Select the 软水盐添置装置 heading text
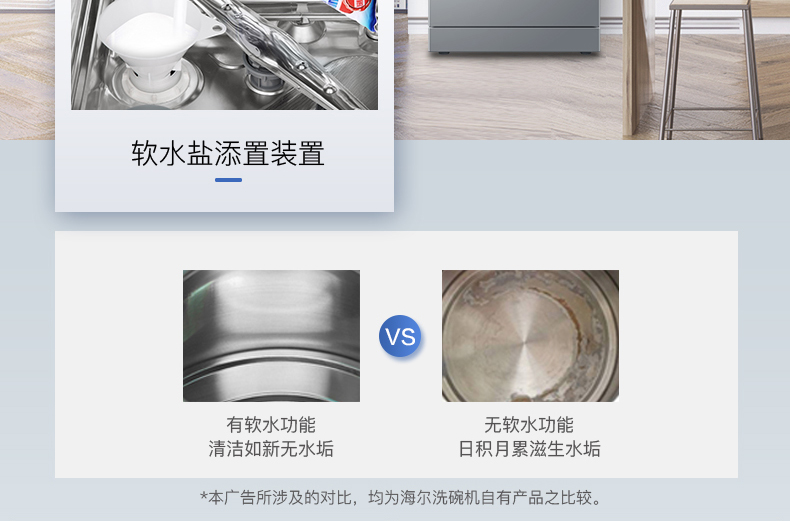 [228, 153]
